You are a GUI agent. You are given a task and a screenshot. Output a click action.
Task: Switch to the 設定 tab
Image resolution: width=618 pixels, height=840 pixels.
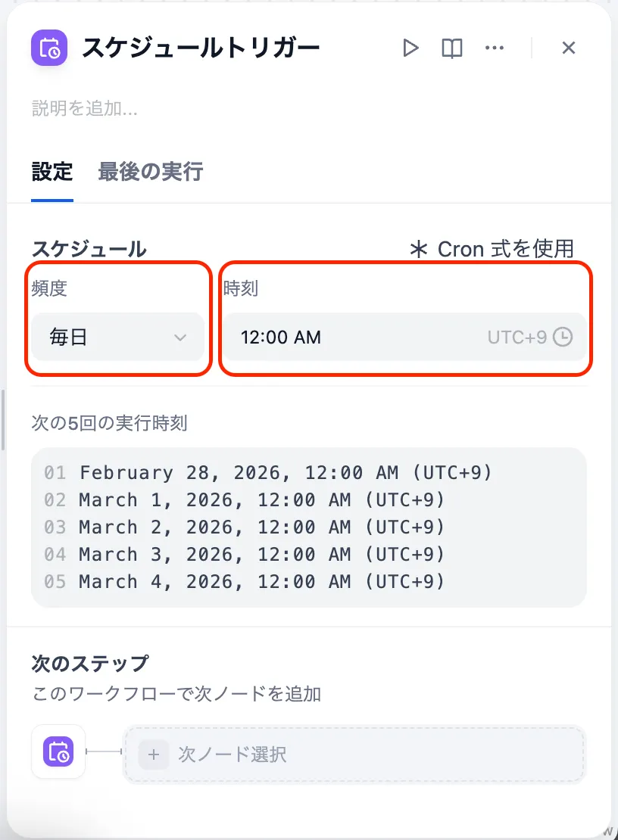coord(52,172)
